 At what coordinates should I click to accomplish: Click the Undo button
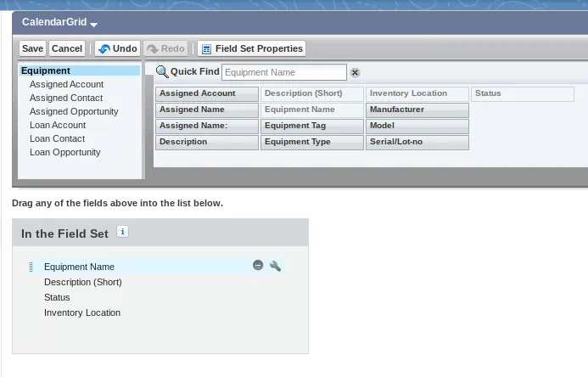[x=117, y=48]
